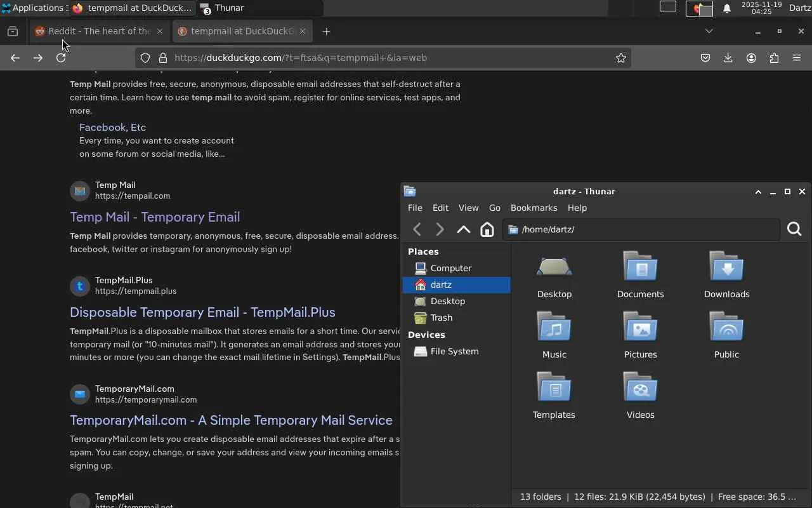Visit https://temporarymail.com URL link
The height and width of the screenshot is (508, 812).
coord(146,400)
